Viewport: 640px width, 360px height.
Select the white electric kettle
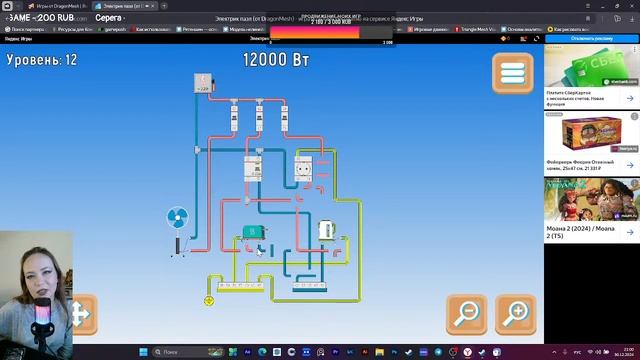click(327, 230)
